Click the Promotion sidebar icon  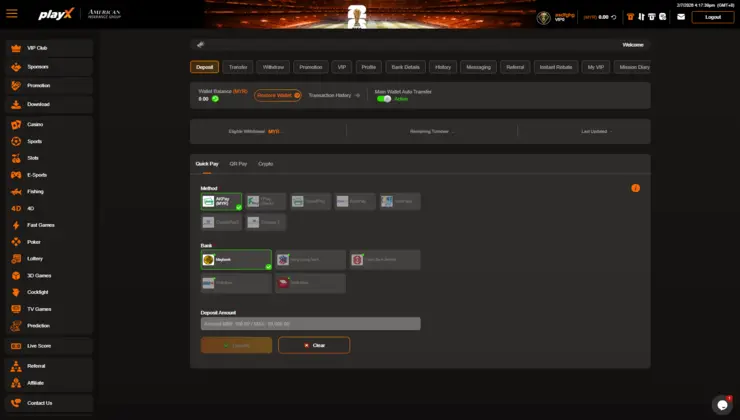tap(16, 85)
